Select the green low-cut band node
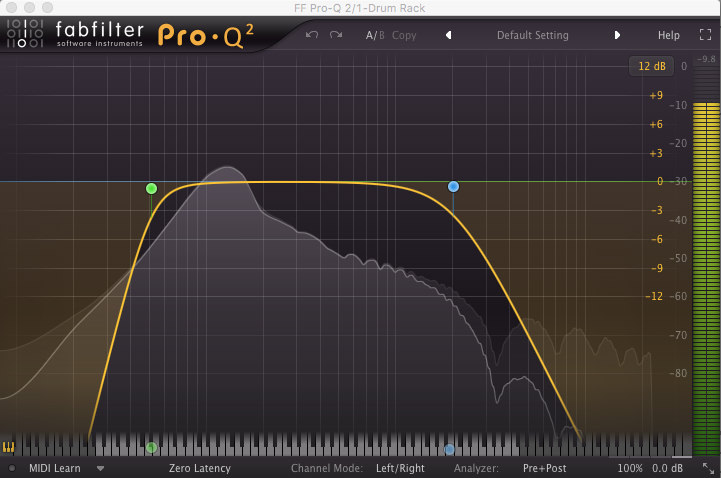Viewport: 721px width, 478px height. coord(151,188)
